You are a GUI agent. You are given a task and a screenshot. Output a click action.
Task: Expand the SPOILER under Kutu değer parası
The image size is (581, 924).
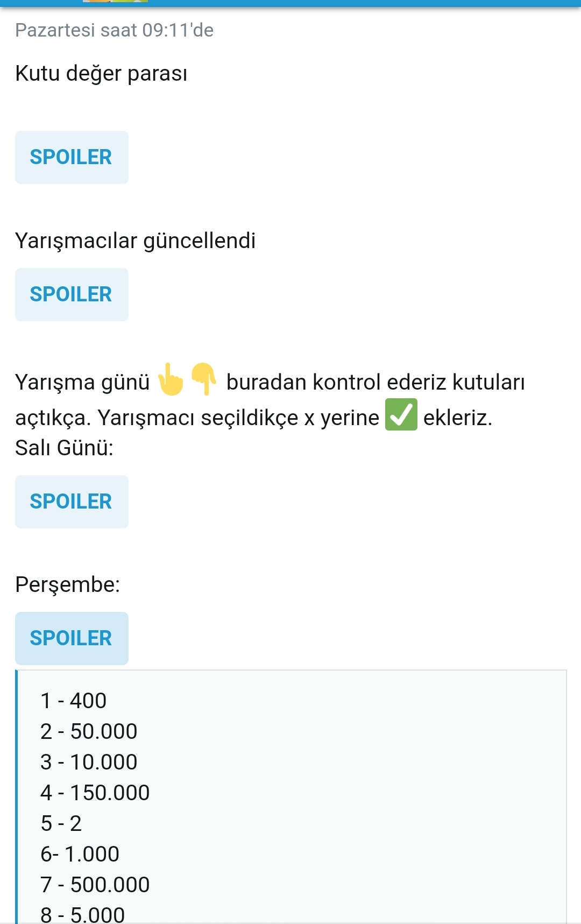pyautogui.click(x=72, y=157)
